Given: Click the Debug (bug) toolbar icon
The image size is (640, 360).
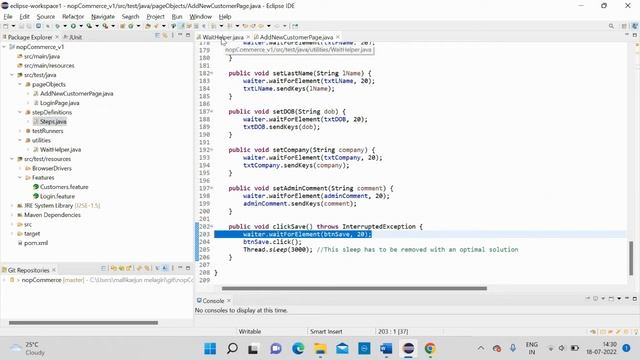Looking at the screenshot, I should (58, 26).
